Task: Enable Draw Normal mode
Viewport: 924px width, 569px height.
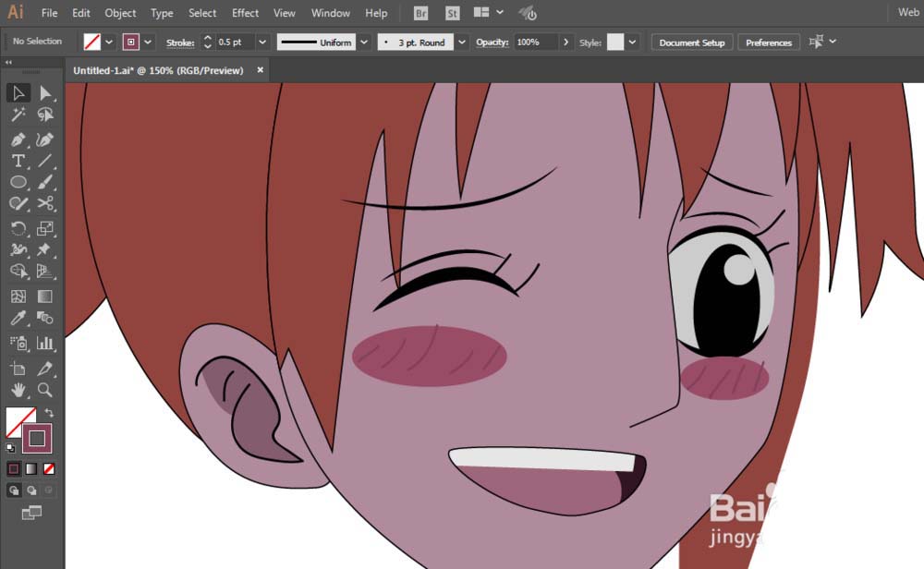Action: tap(14, 490)
